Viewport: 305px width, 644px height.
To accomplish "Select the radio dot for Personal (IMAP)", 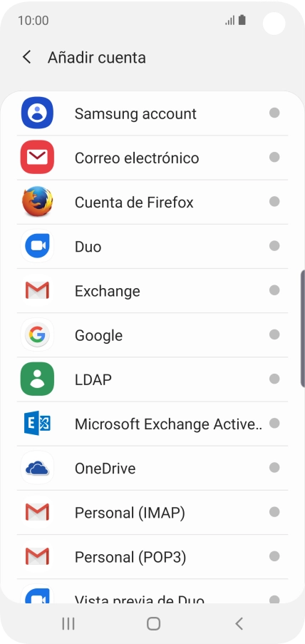I will point(274,512).
